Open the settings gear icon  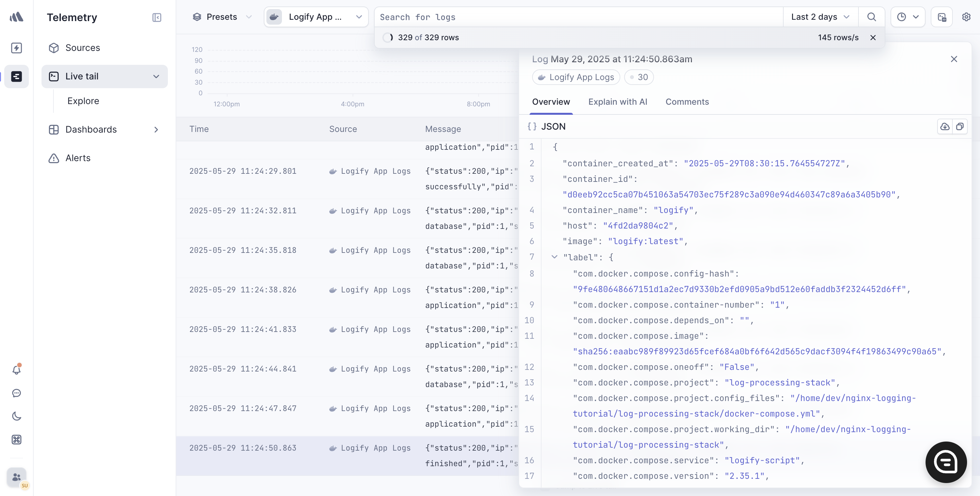pos(966,17)
